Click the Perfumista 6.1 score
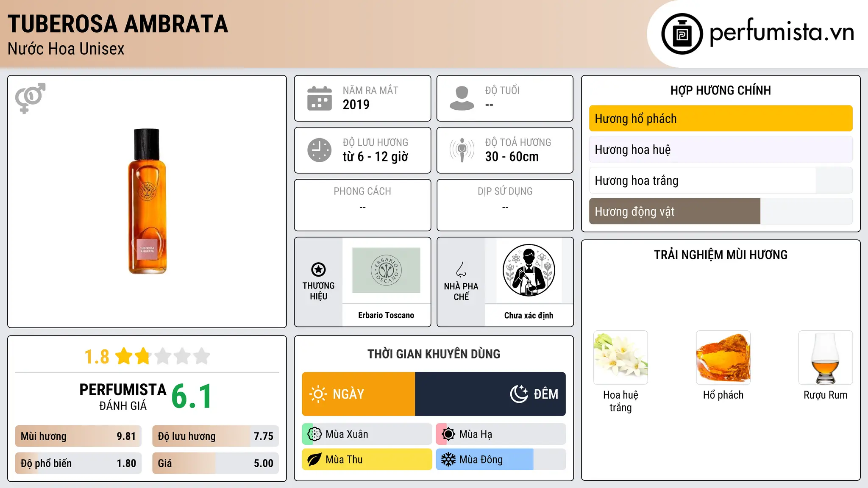The height and width of the screenshot is (488, 868). pos(192,396)
